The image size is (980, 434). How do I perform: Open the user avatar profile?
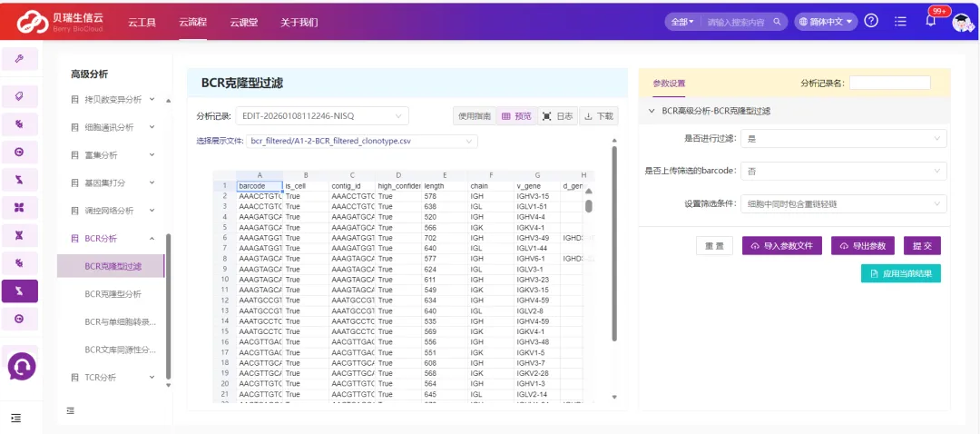pos(963,23)
